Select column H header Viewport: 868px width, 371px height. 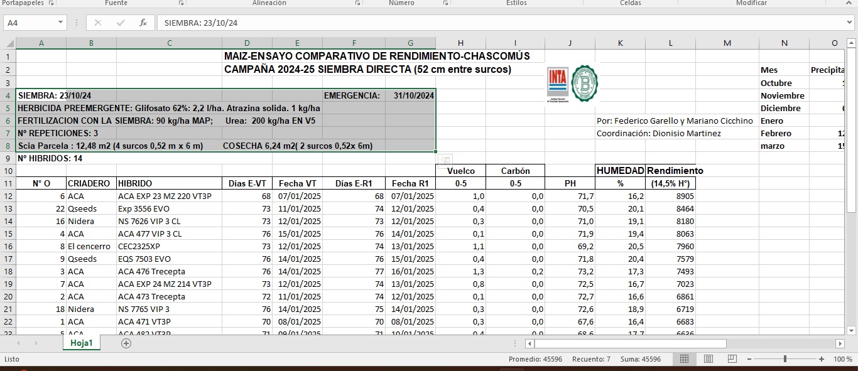tap(460, 43)
